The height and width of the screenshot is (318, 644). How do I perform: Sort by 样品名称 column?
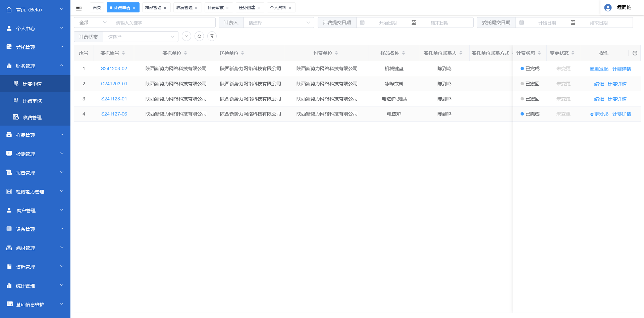(x=404, y=53)
